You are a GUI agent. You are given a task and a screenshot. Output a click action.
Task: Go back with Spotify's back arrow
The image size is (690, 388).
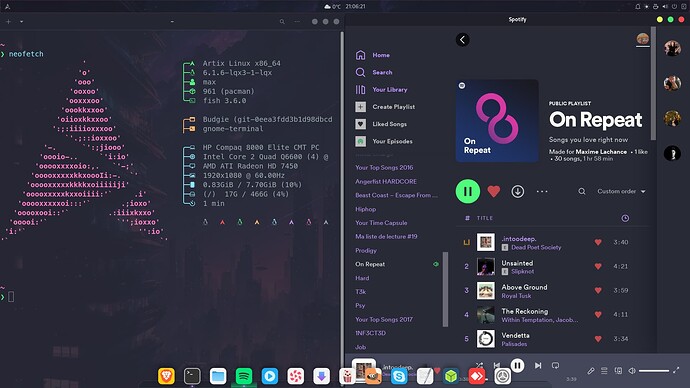pyautogui.click(x=462, y=40)
